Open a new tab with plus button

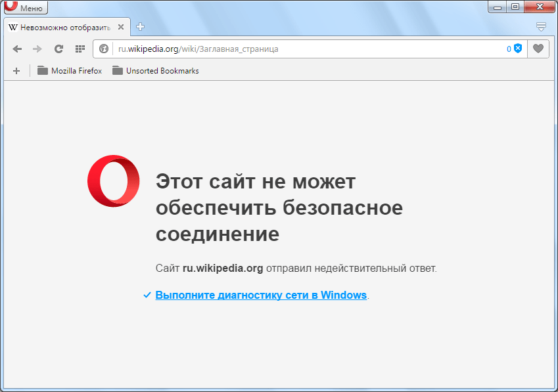click(x=140, y=27)
